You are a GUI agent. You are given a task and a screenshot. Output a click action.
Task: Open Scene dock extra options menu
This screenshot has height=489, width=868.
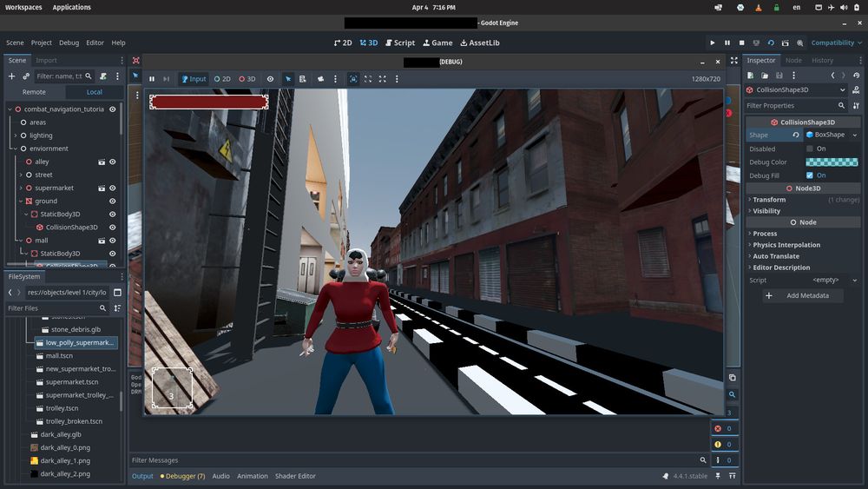coord(117,76)
